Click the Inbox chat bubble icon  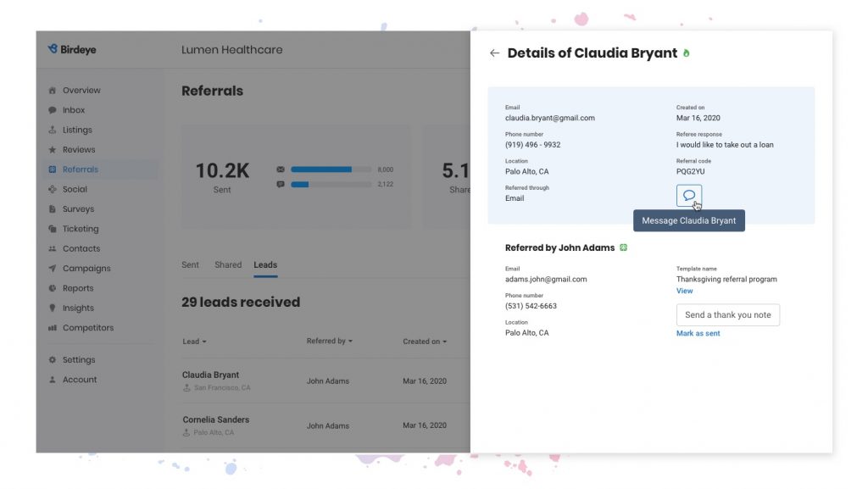[52, 110]
